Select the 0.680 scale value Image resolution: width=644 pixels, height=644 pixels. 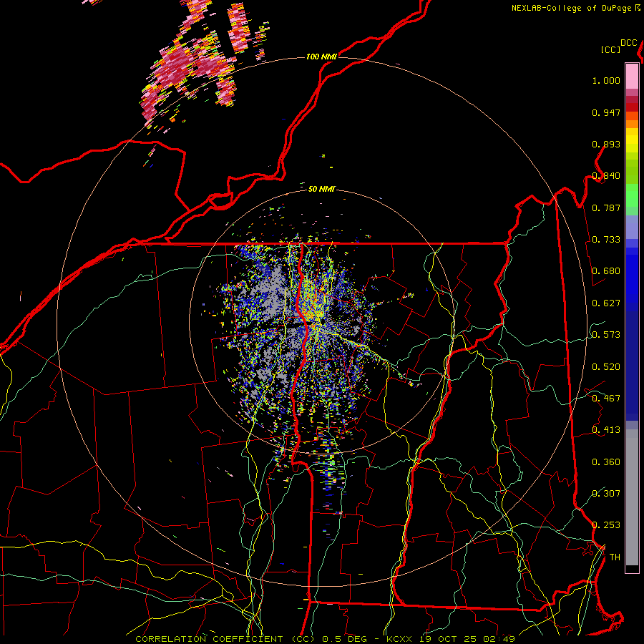(x=606, y=271)
